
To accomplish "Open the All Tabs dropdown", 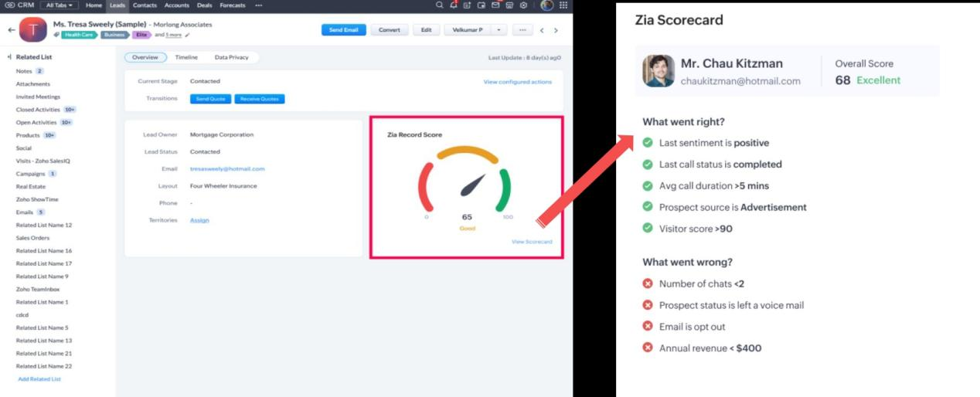I will point(59,5).
